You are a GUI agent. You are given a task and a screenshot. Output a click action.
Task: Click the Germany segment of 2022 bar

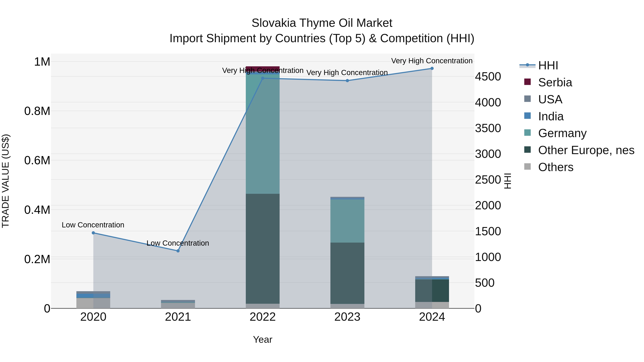(x=262, y=134)
